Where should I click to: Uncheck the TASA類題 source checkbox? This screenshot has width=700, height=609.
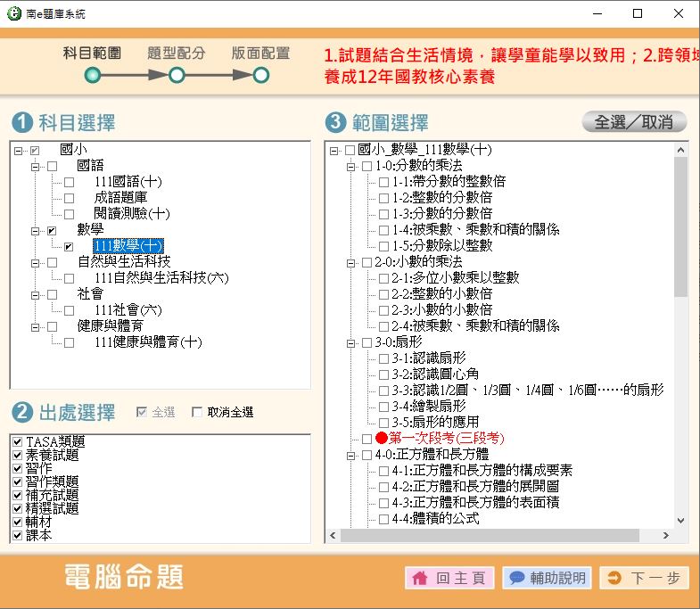pyautogui.click(x=18, y=441)
